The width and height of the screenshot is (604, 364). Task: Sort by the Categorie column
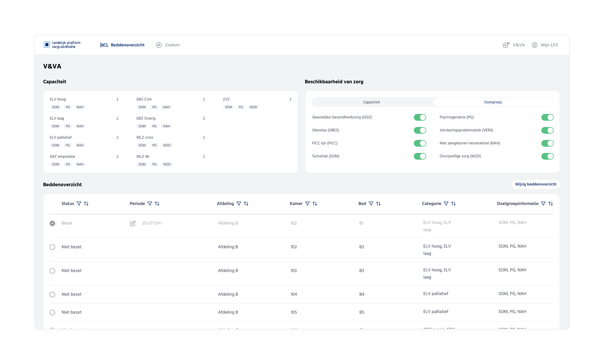tap(453, 203)
